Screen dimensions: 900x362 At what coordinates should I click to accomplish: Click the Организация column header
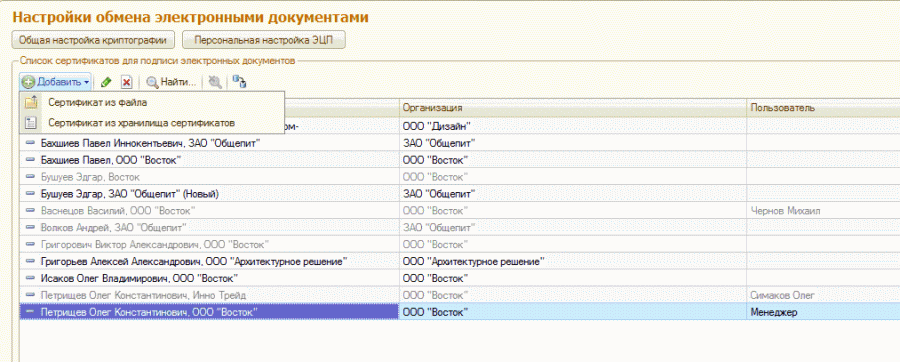pyautogui.click(x=573, y=108)
